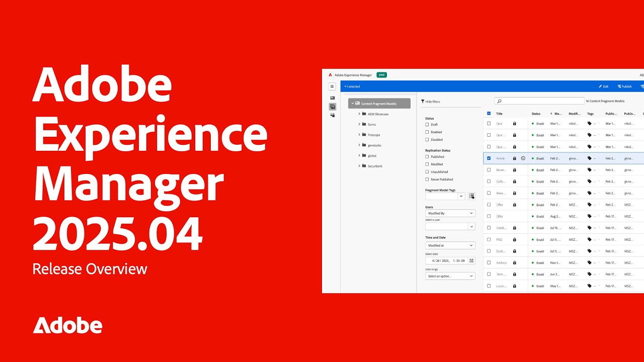Check the Disabled status filter
This screenshot has width=644, height=362.
click(427, 140)
